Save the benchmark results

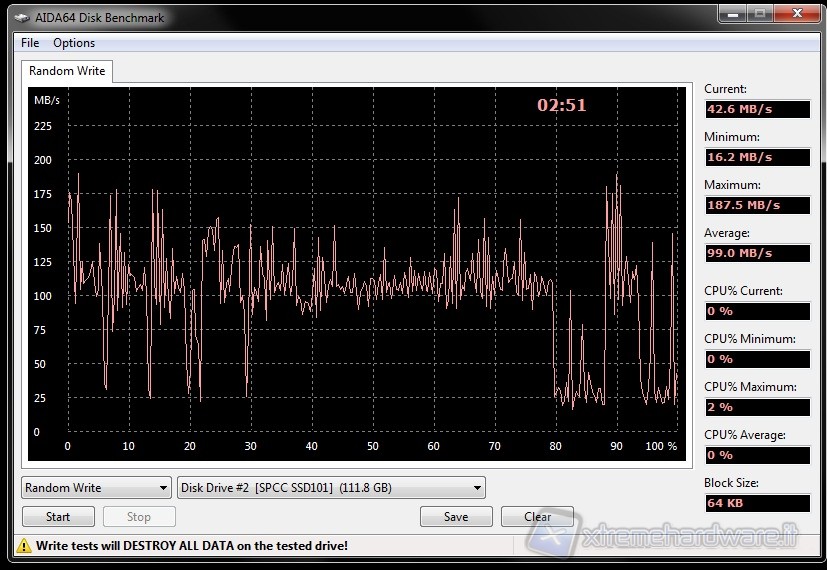[456, 517]
